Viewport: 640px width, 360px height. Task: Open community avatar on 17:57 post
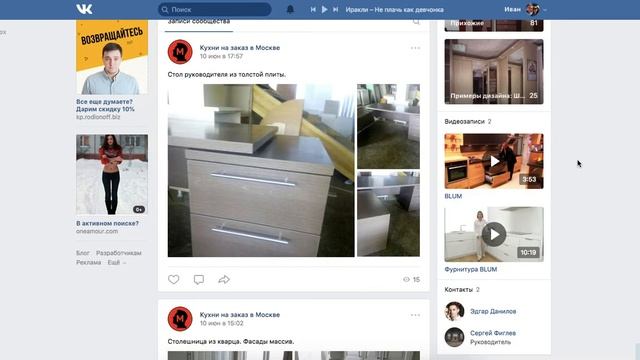tap(180, 52)
